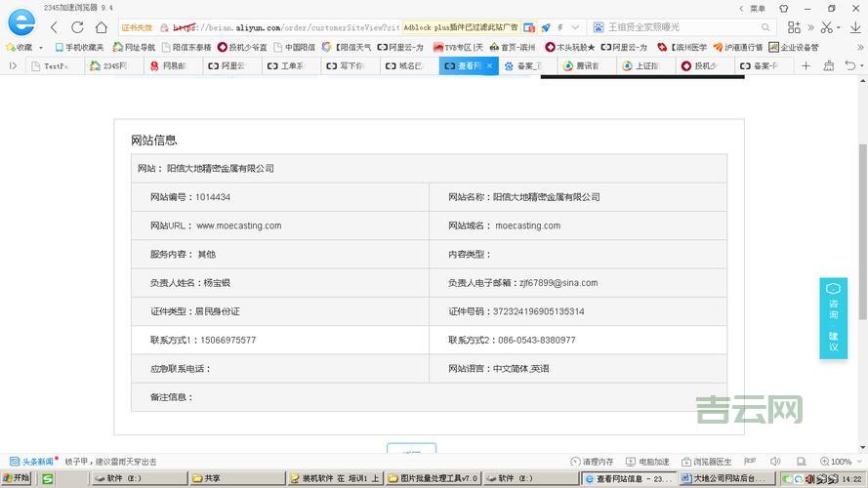Click the undo closed tab icon
The width and height of the screenshot is (868, 488).
[x=849, y=65]
